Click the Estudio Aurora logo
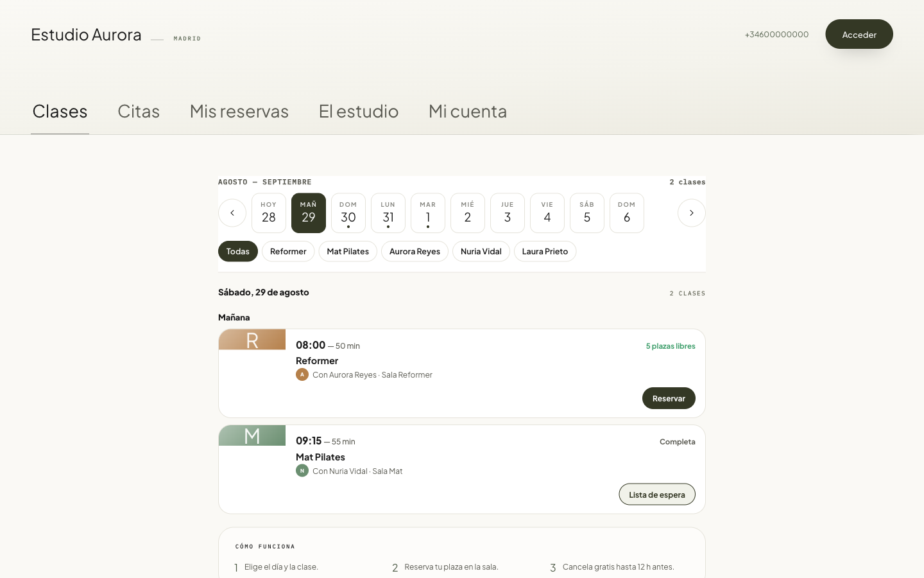This screenshot has height=578, width=924. click(x=86, y=34)
